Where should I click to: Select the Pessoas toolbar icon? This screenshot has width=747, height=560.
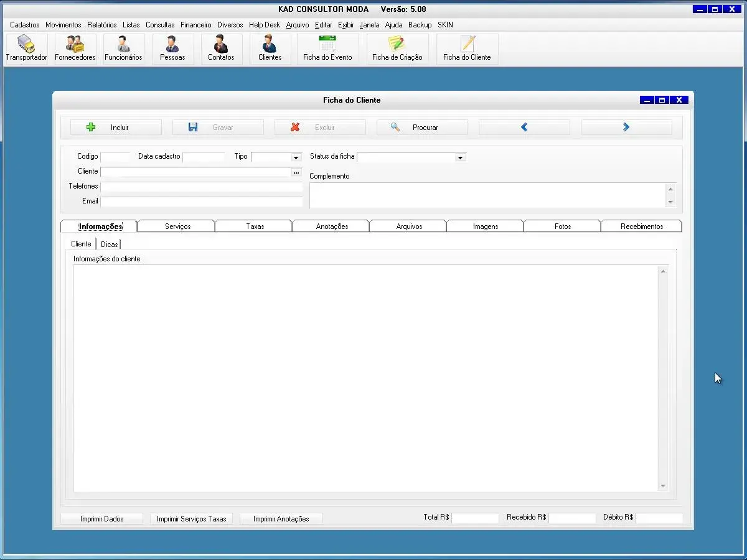pos(172,45)
